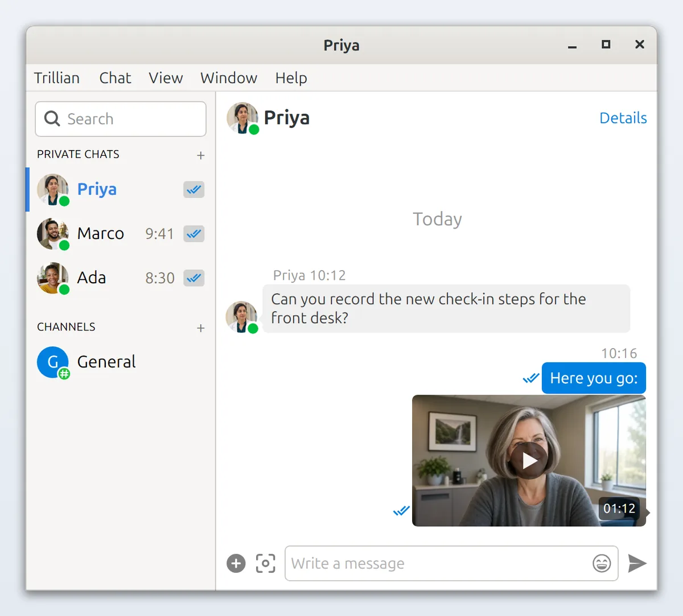Click the "Priya 10:12" sender label
Screen dimensions: 683x616
click(309, 275)
